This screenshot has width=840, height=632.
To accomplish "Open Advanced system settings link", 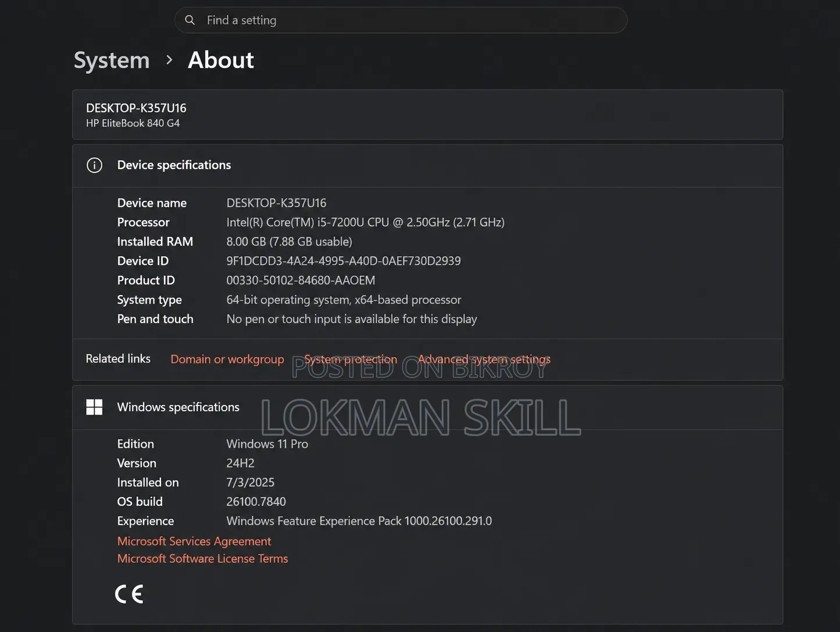I will point(484,359).
